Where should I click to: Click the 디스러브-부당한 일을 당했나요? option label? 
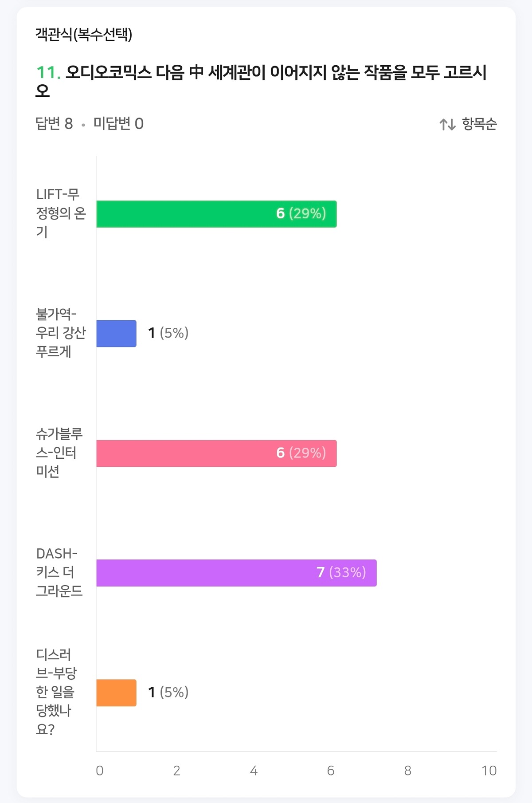pos(56,692)
